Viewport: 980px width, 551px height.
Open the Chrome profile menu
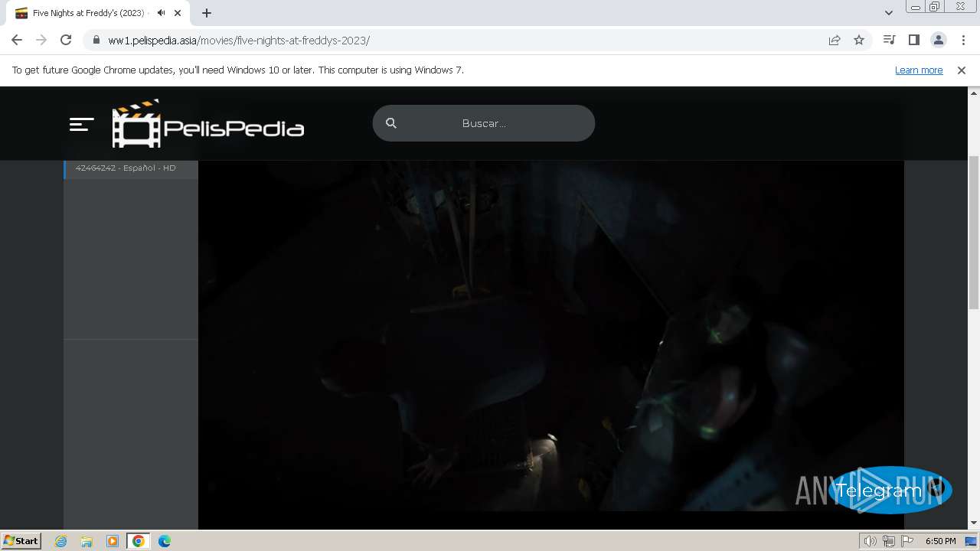click(x=938, y=40)
